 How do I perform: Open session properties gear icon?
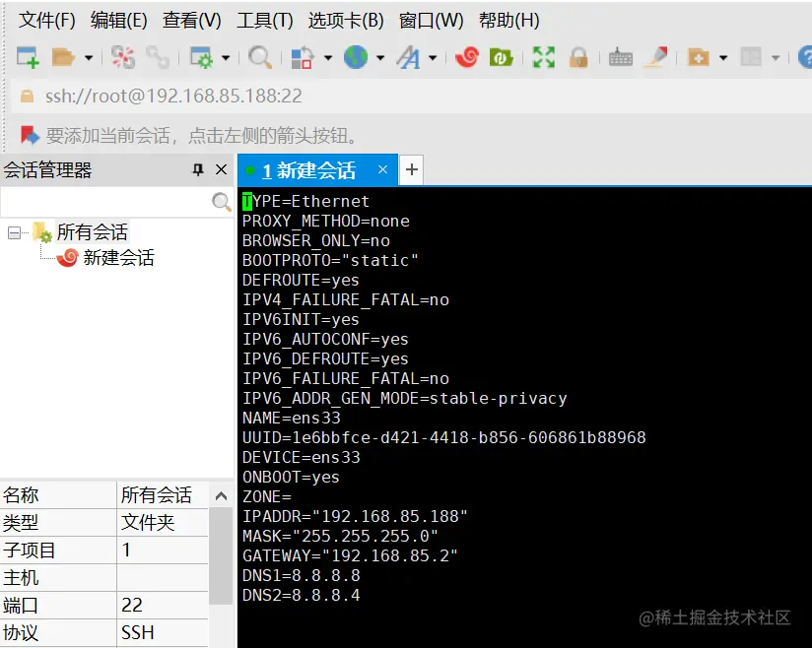[x=201, y=57]
